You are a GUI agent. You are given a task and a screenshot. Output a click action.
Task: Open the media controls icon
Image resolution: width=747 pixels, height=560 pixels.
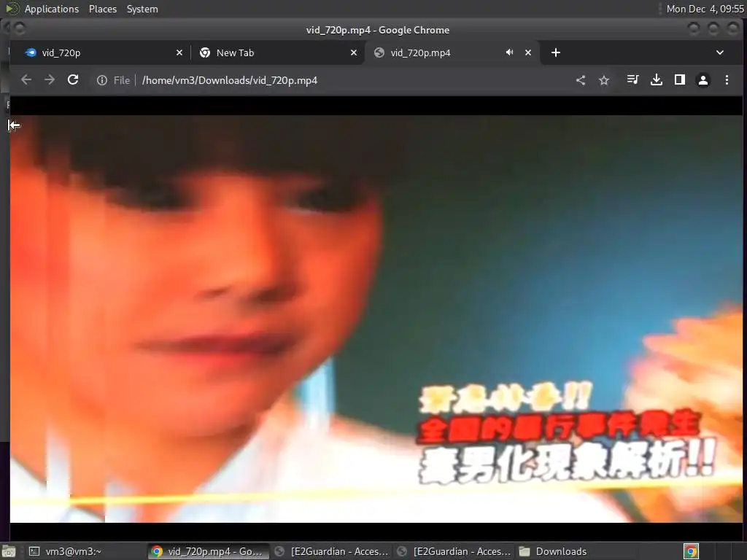click(632, 80)
